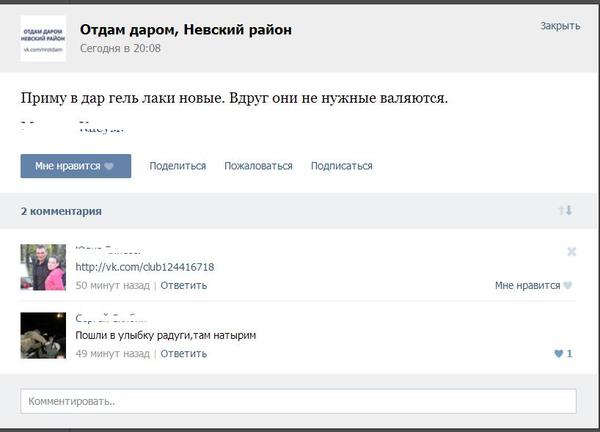Focus the Комментировать input field

coord(298,401)
